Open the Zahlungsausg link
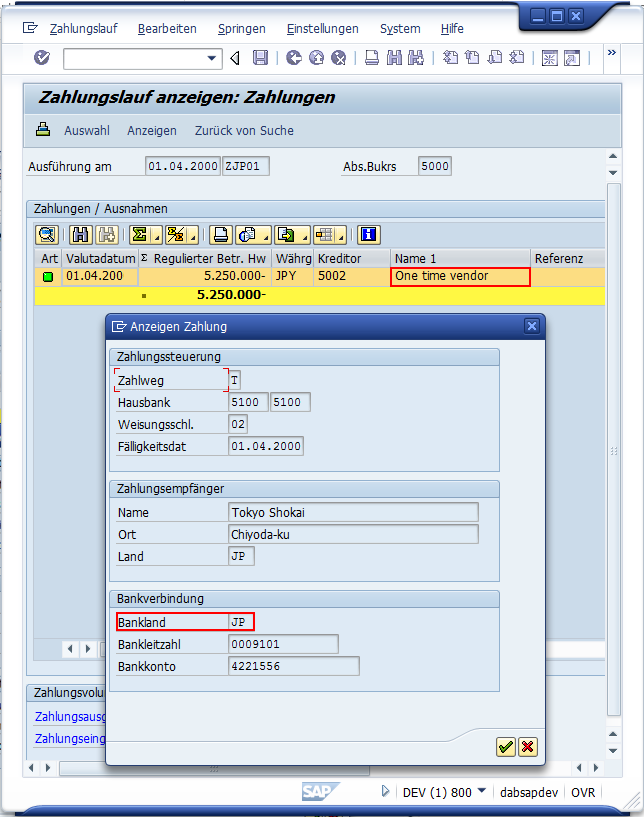Image resolution: width=644 pixels, height=817 pixels. [70, 716]
